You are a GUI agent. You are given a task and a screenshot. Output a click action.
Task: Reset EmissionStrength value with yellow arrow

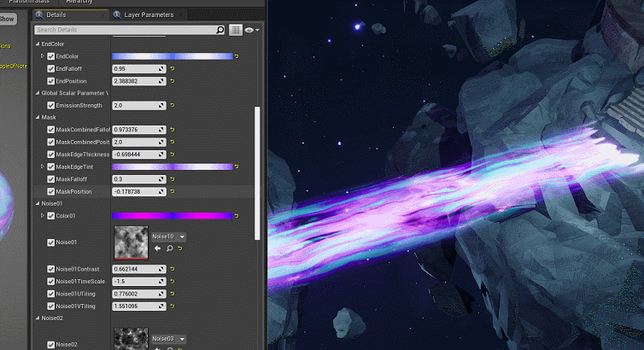173,105
